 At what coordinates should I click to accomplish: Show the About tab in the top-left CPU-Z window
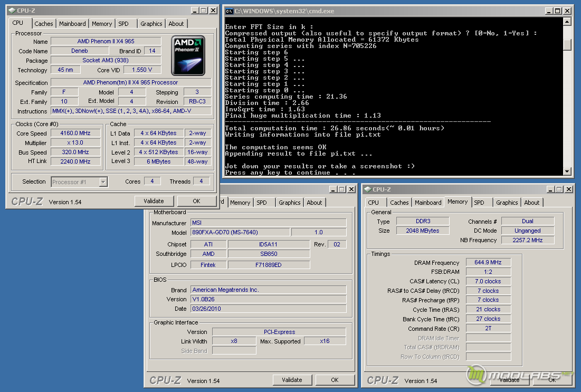(x=176, y=24)
